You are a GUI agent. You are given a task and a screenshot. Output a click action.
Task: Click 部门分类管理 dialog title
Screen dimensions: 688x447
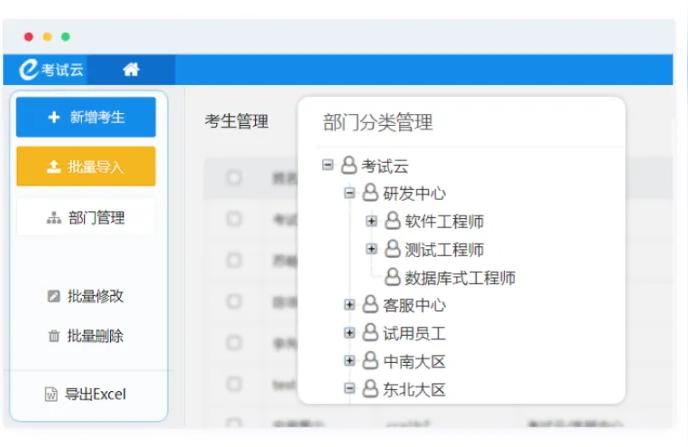tap(378, 122)
